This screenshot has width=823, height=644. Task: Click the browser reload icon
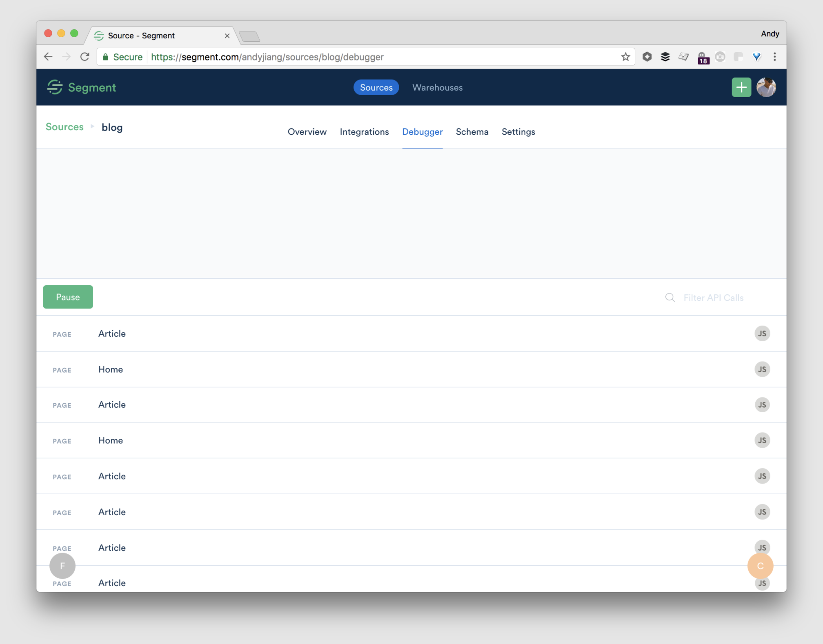pos(85,57)
